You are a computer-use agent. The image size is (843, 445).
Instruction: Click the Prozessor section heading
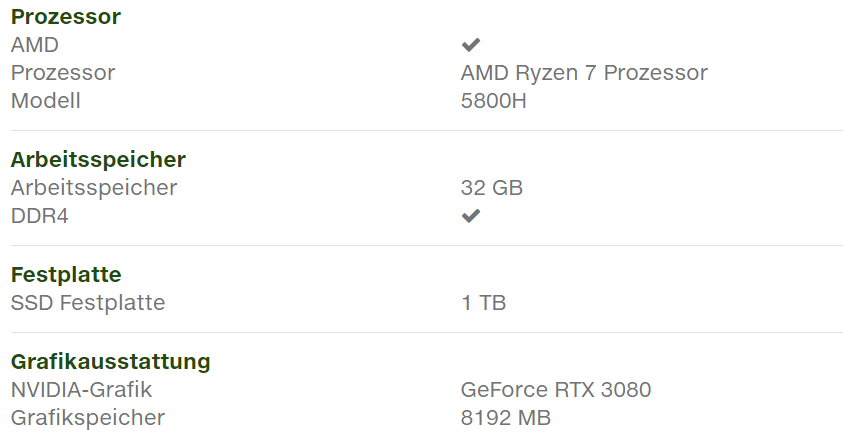click(x=65, y=17)
